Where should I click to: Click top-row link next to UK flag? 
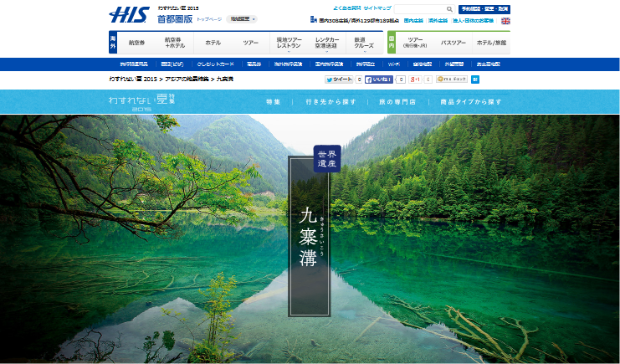473,21
